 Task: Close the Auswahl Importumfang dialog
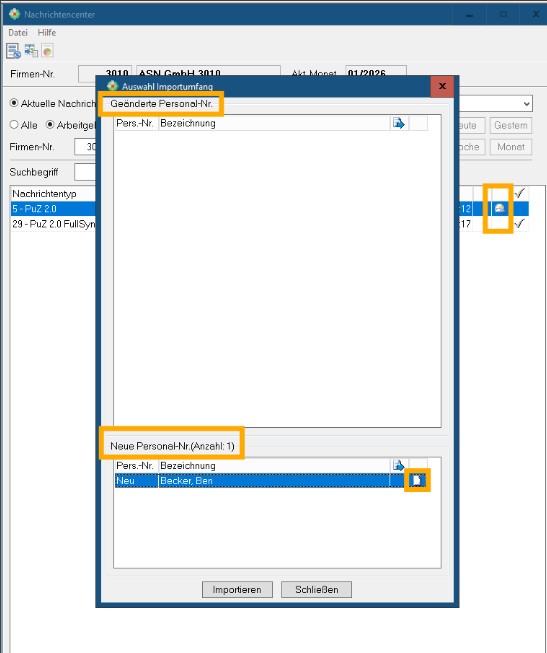click(442, 86)
